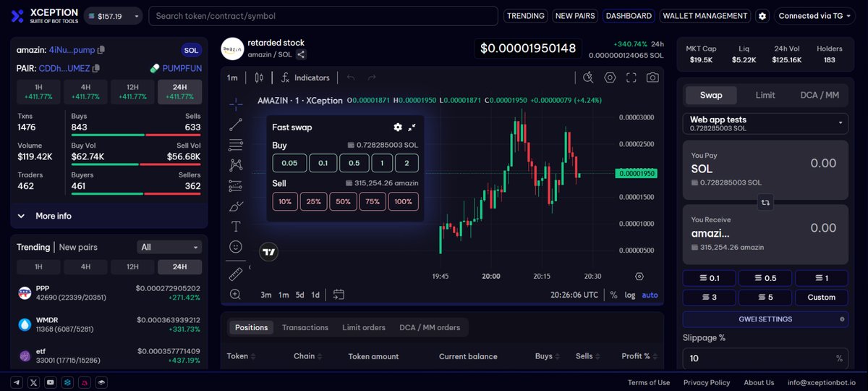Fast swap sell 50% amazin
This screenshot has height=391, width=868.
[343, 201]
